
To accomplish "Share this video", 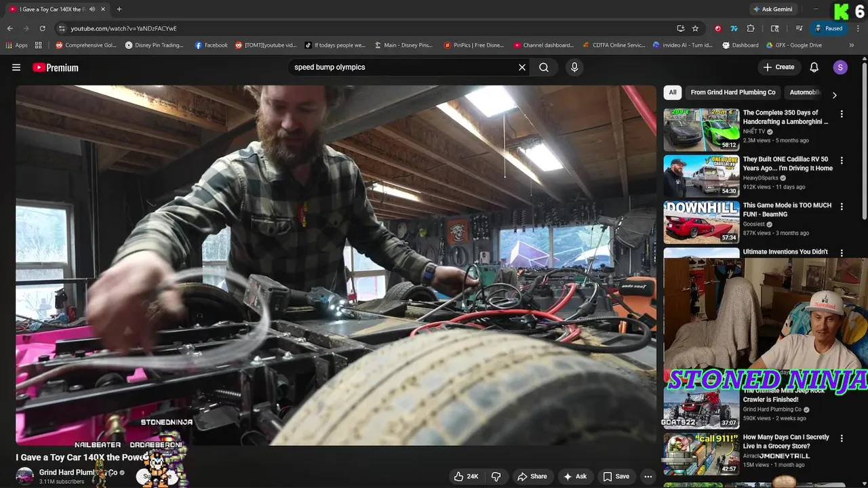I will pos(532,476).
